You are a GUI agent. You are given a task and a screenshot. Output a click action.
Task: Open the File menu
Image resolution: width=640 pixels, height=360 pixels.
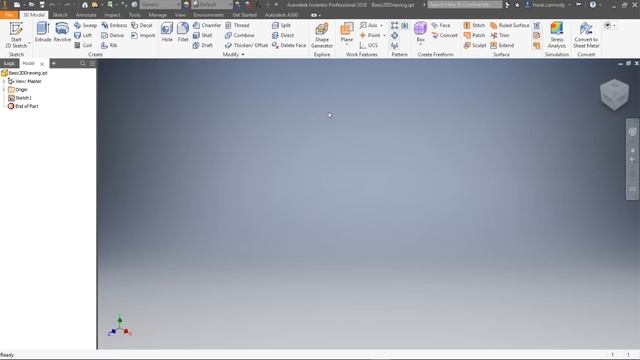coord(9,15)
